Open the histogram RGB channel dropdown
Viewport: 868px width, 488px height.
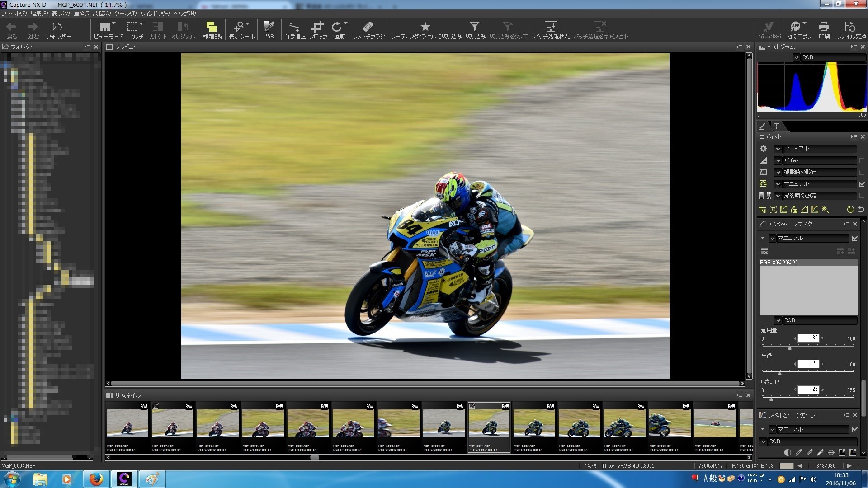coord(830,57)
